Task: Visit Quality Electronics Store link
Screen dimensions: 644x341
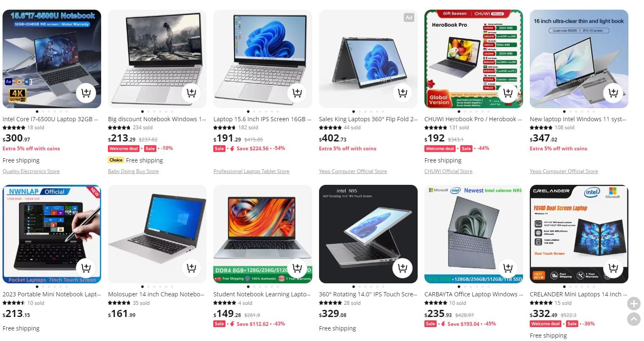Action: pyautogui.click(x=31, y=171)
